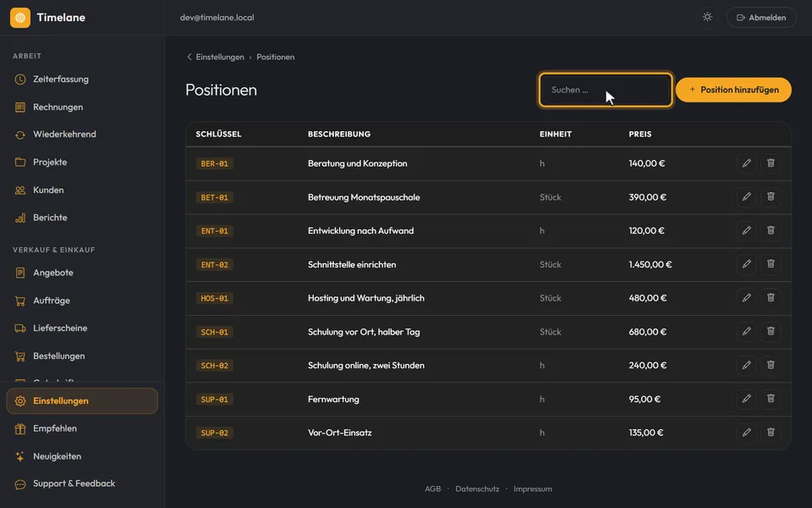The height and width of the screenshot is (508, 812).
Task: Go back using the chevron before Einstellungen
Action: [x=189, y=57]
